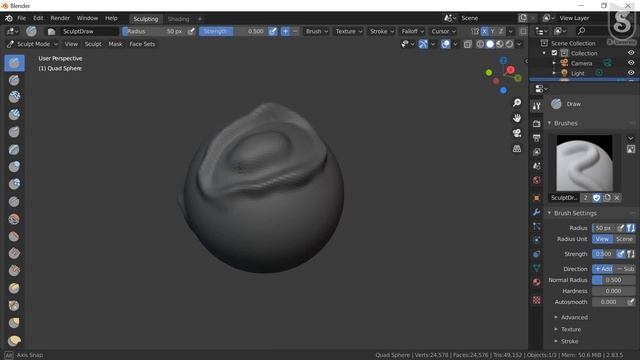Screen dimensions: 640x360
Task: Click the Strength slider in Brush Settings
Action: pyautogui.click(x=604, y=254)
